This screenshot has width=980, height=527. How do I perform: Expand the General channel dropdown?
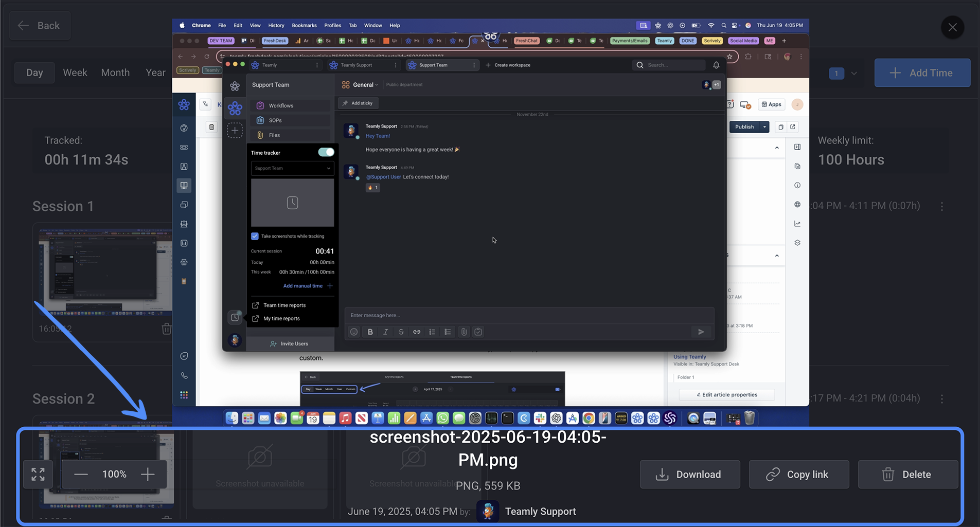tap(365, 85)
